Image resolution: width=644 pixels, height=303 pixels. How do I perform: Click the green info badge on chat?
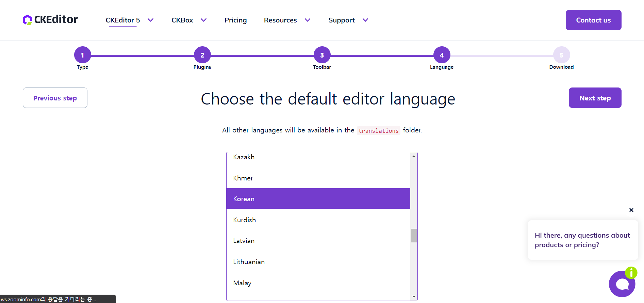click(631, 273)
